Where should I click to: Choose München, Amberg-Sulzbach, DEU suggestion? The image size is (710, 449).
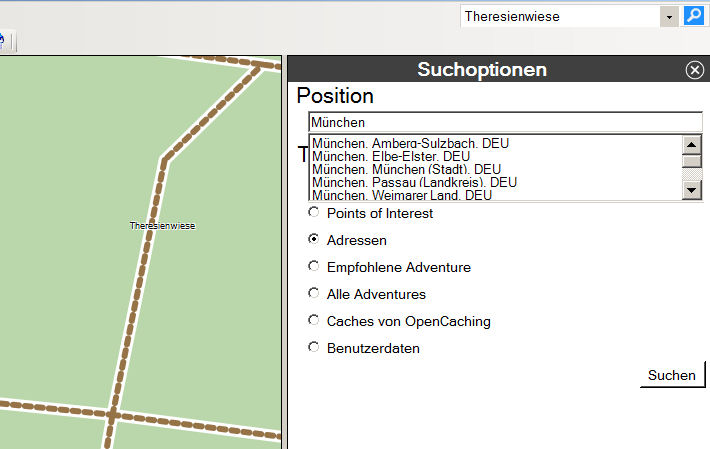[x=410, y=143]
